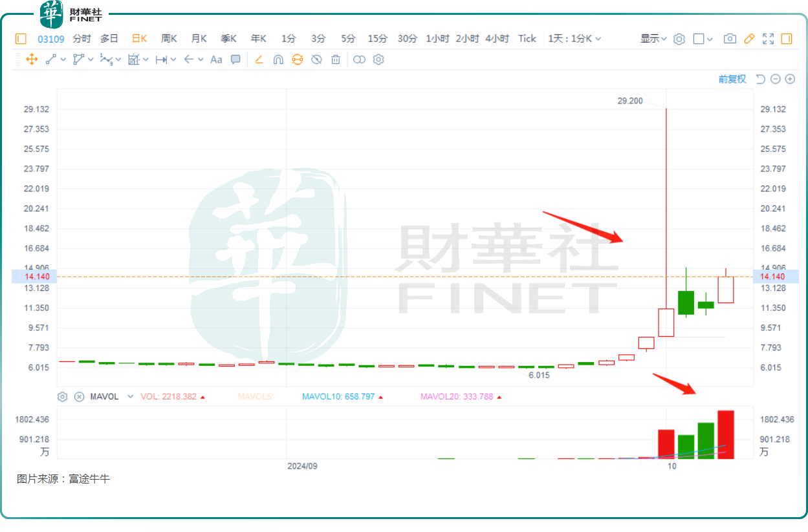Viewport: 808px width, 532px height.
Task: Take a chart screenshot with camera icon
Action: pyautogui.click(x=730, y=39)
